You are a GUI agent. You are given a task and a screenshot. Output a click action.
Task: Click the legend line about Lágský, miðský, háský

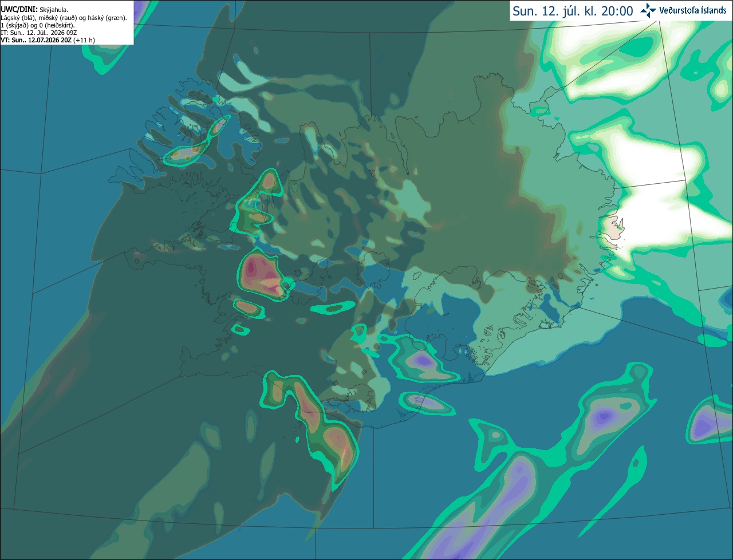[x=64, y=18]
